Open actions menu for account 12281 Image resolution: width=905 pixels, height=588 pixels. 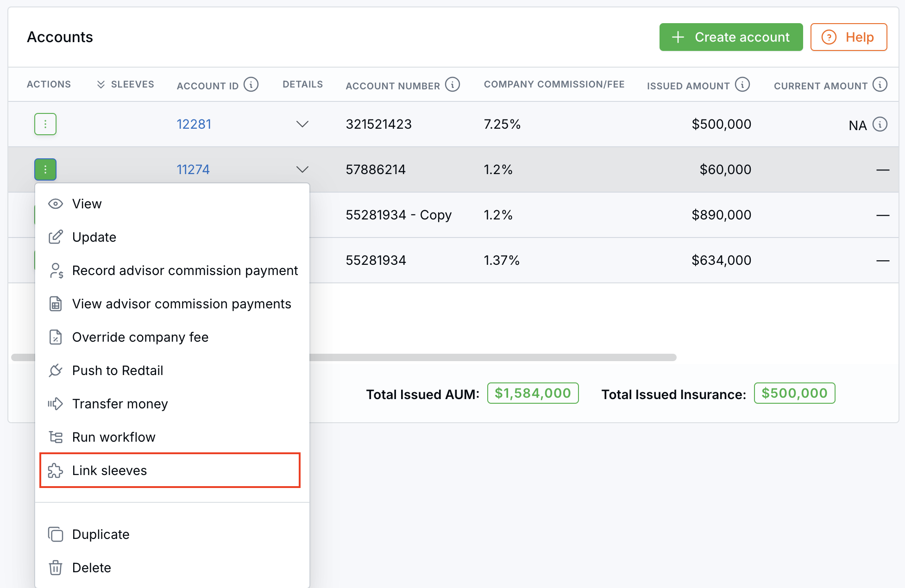[45, 124]
